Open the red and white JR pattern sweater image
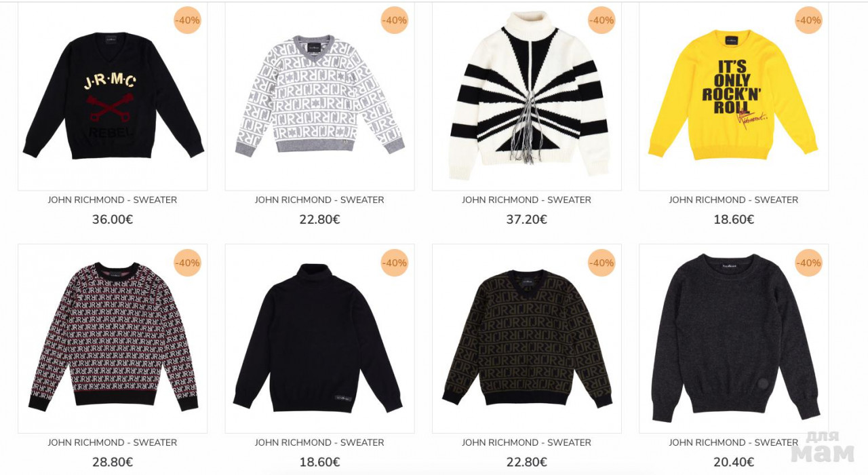 tap(113, 339)
